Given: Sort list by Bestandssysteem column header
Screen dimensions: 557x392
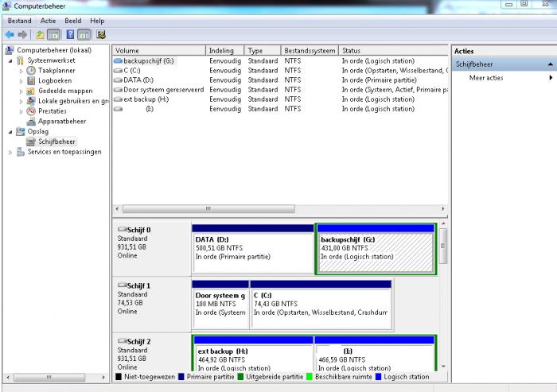Looking at the screenshot, I should (x=309, y=50).
